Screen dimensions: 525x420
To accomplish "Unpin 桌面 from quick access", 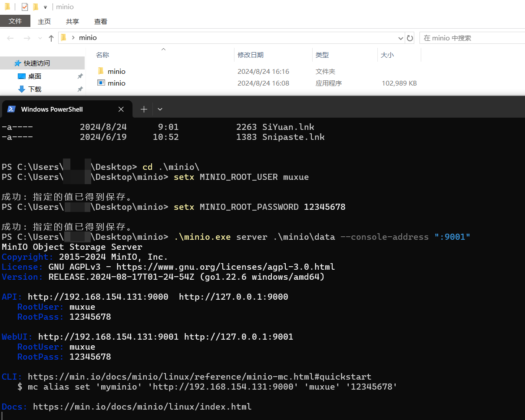I will point(80,76).
